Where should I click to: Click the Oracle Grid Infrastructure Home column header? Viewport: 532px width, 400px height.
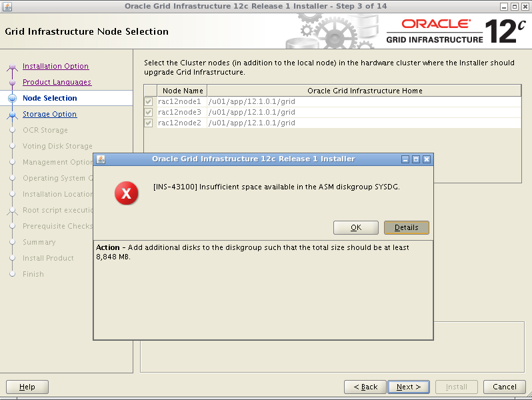pyautogui.click(x=364, y=91)
